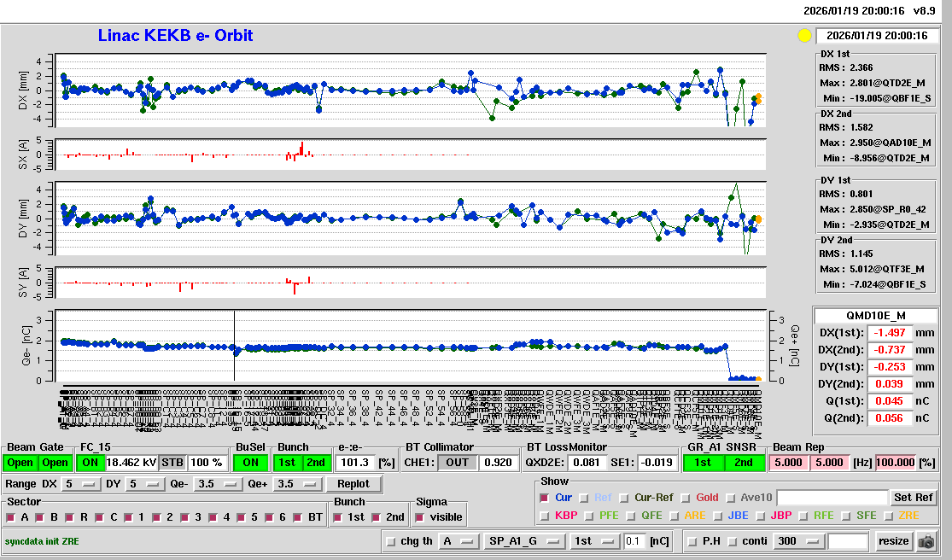Image resolution: width=952 pixels, height=560 pixels.
Task: Toggle Sigma visible checkbox
Action: tap(421, 517)
